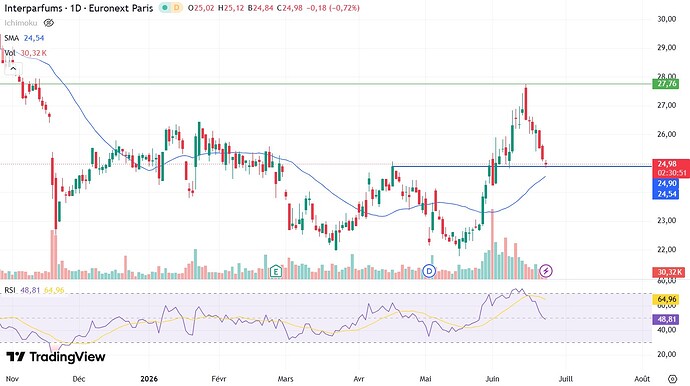Click the blue 24,54 SMA axis label
This screenshot has width=690, height=386.
point(667,194)
